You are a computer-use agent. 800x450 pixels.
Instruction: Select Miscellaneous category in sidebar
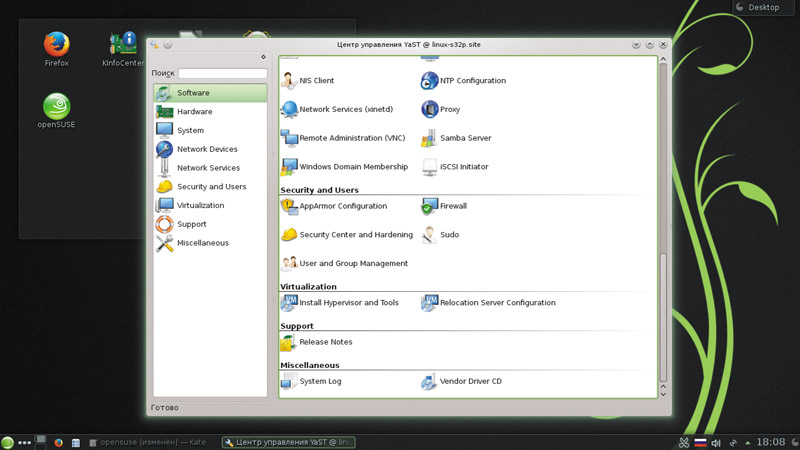click(x=210, y=243)
